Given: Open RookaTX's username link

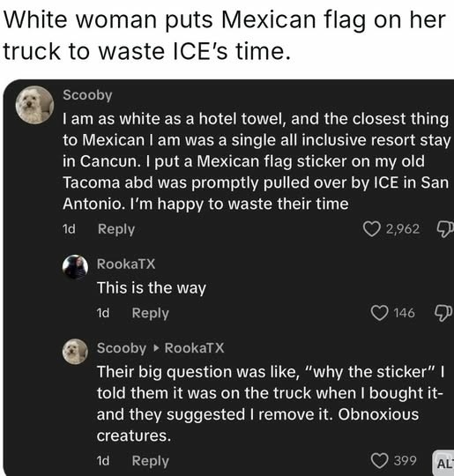Looking at the screenshot, I should [x=126, y=264].
